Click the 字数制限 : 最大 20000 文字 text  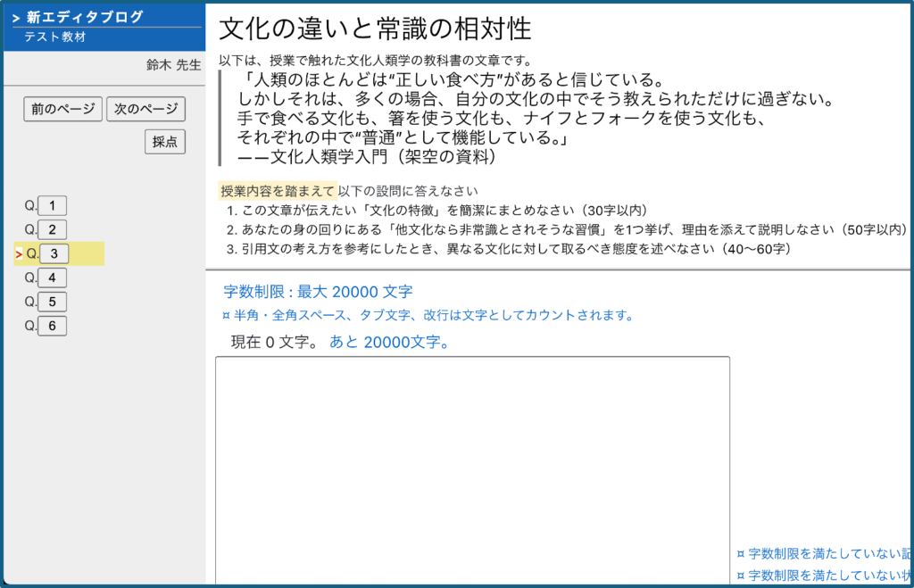pos(319,292)
